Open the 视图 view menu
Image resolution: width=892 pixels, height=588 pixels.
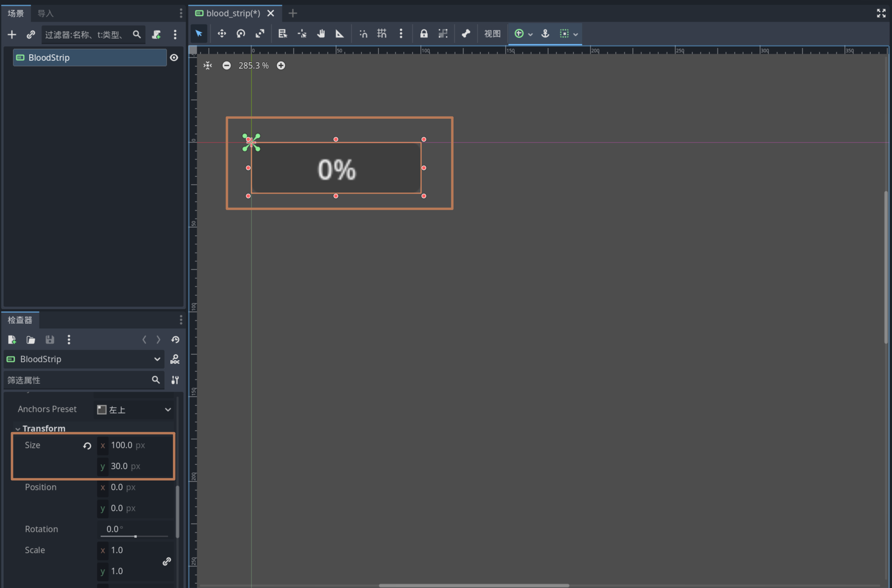pyautogui.click(x=492, y=34)
